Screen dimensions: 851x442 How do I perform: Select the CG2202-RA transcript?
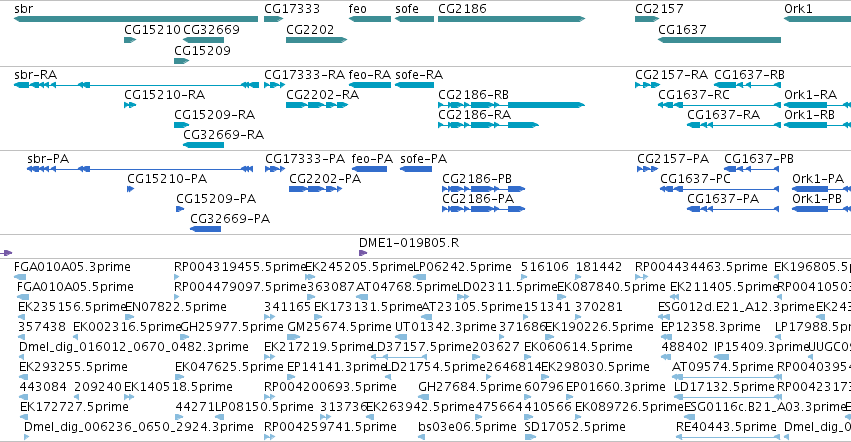pos(317,105)
